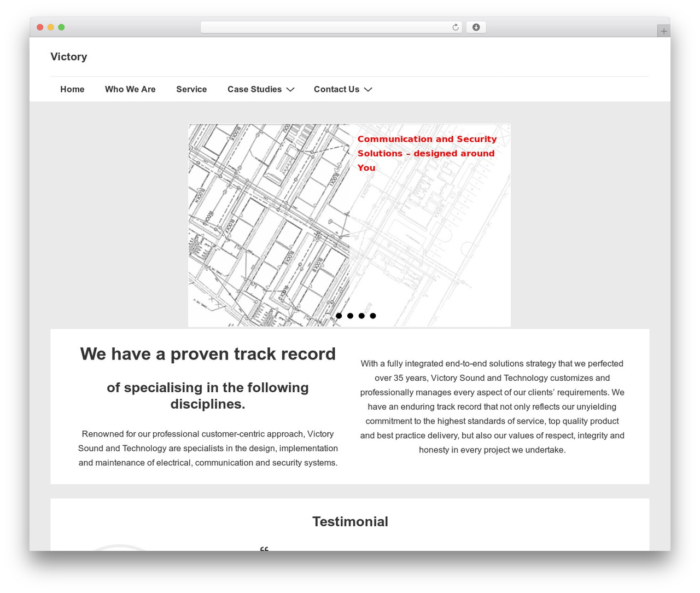Click the browser download icon

[x=476, y=27]
